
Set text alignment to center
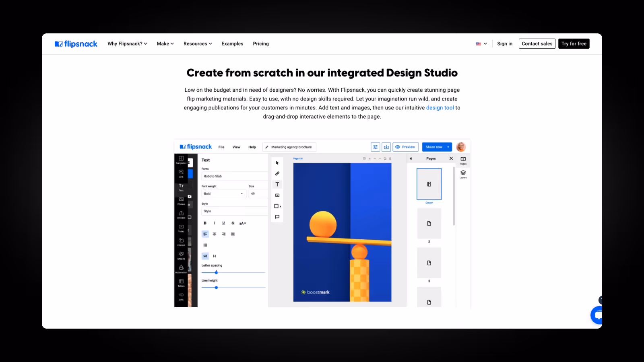(x=215, y=234)
